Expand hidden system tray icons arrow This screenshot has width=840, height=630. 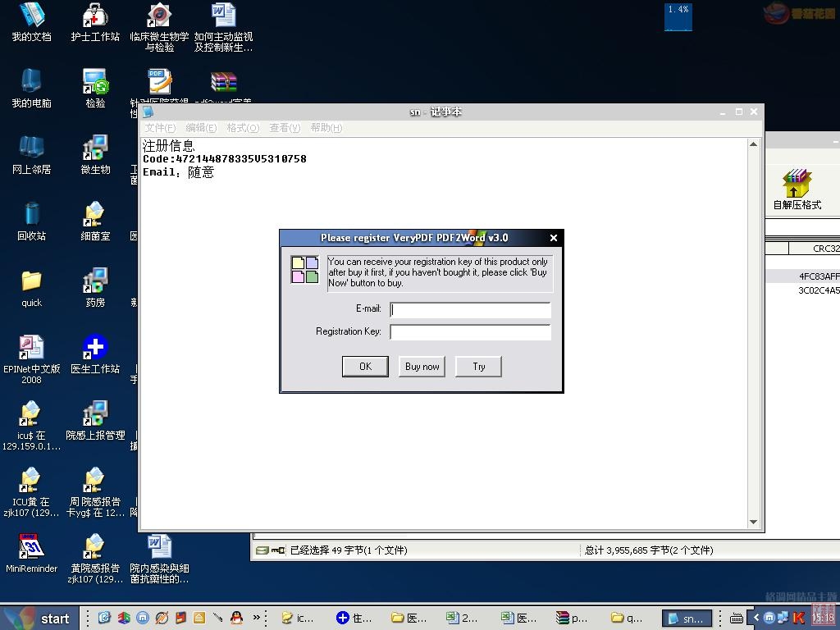(757, 618)
